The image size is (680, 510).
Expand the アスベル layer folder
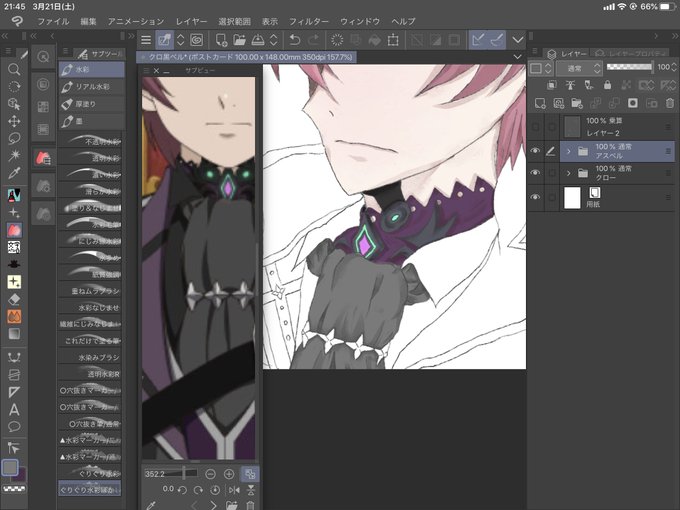569,151
